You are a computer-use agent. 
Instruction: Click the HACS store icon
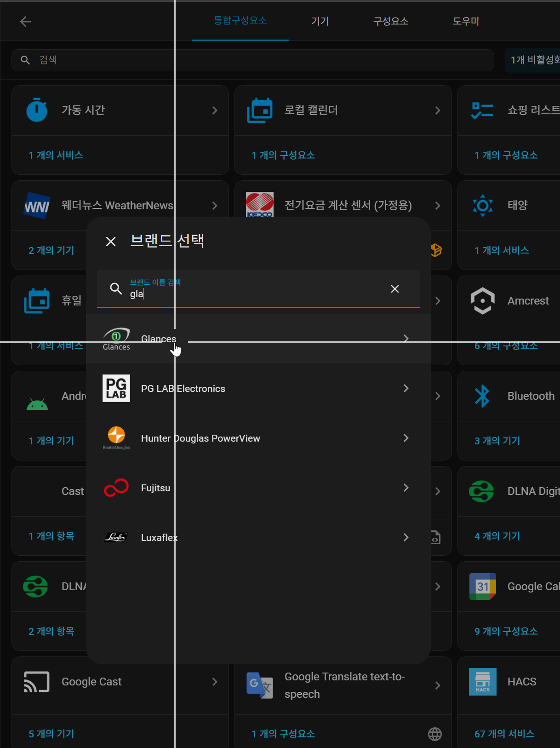coord(483,682)
